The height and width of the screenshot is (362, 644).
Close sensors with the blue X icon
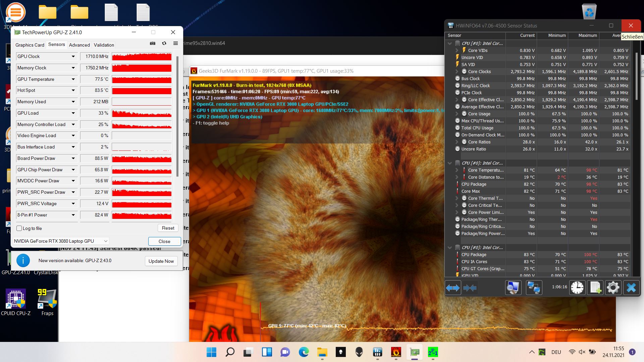[x=631, y=288]
